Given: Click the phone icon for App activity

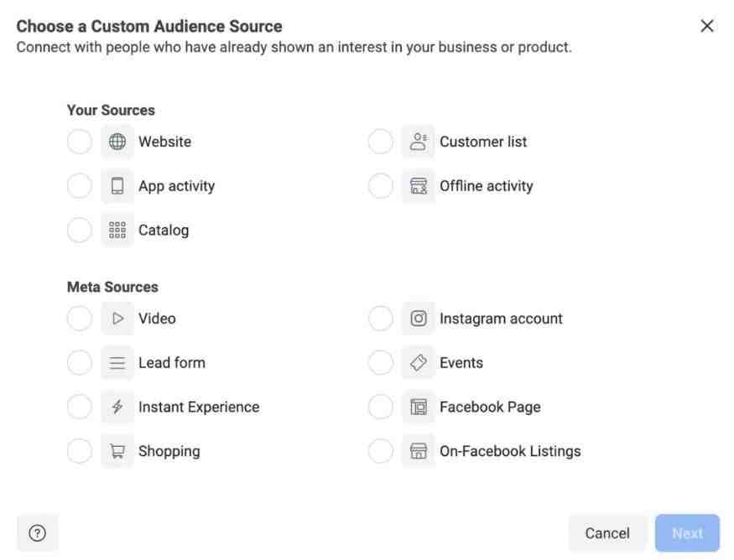Looking at the screenshot, I should (117, 186).
